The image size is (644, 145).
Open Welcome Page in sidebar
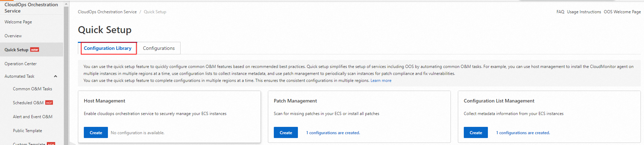[18, 22]
